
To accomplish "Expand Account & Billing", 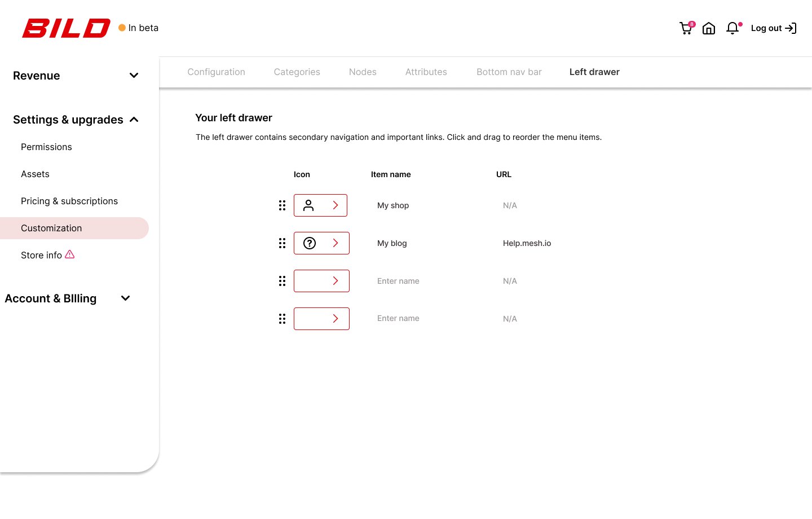I will 125,298.
